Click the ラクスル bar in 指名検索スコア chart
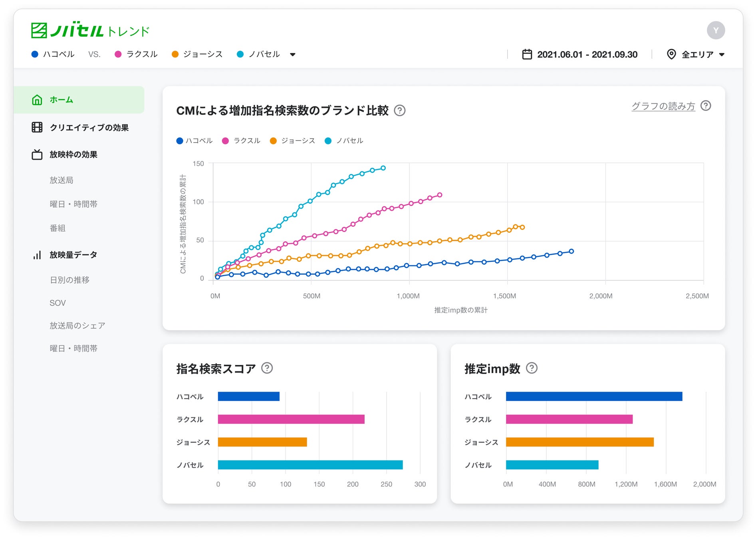Viewport: 756px width, 539px height. pyautogui.click(x=291, y=419)
